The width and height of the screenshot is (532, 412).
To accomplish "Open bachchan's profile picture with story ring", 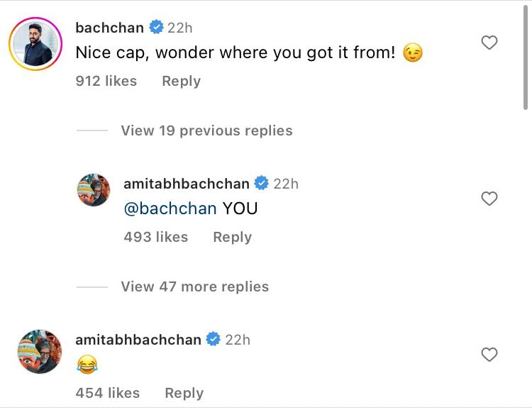I will coord(35,44).
